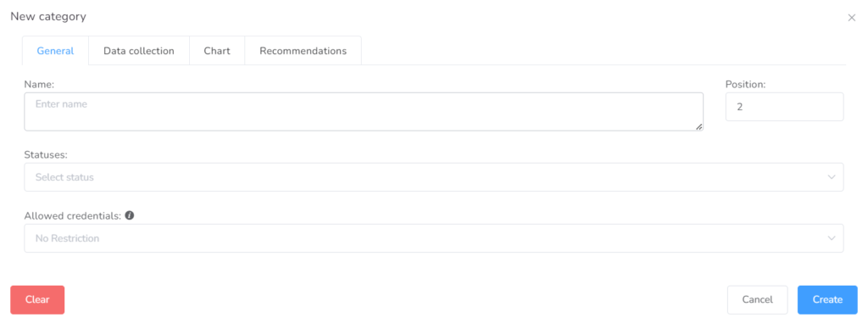Expand the Statuses dropdown arrow
This screenshot has height=323, width=868.
point(831,177)
